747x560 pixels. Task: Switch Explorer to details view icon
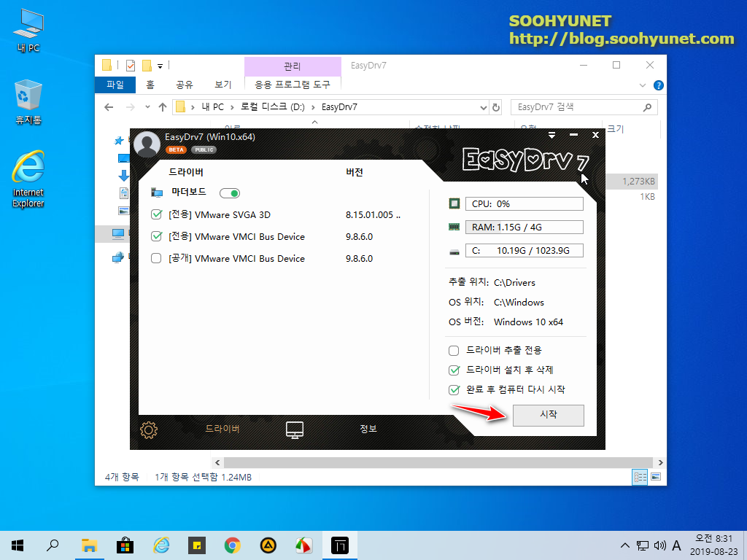640,477
